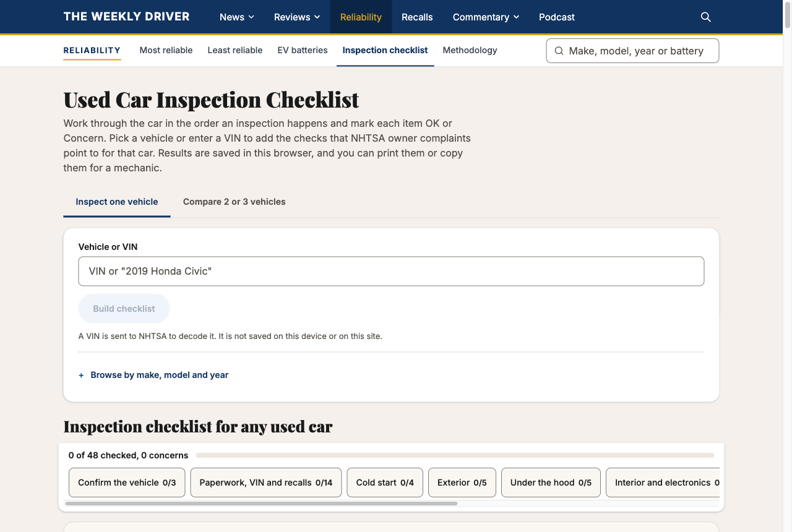Open the Most reliable subpage

click(x=166, y=50)
